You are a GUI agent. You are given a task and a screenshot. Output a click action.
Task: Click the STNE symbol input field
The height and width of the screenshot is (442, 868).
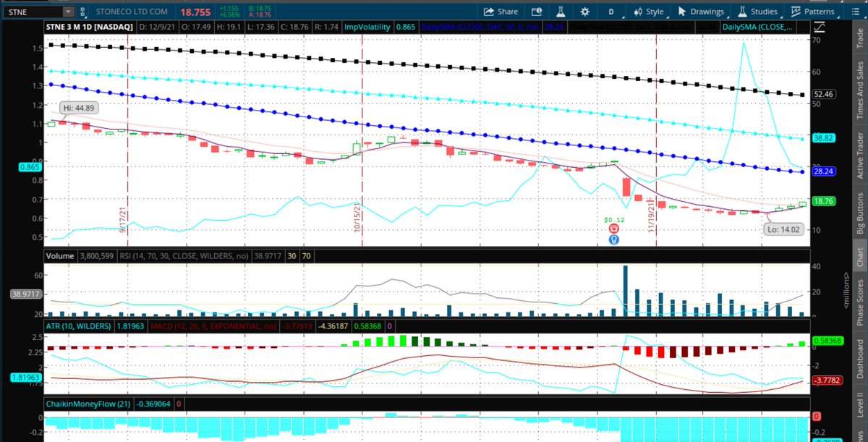[33, 12]
